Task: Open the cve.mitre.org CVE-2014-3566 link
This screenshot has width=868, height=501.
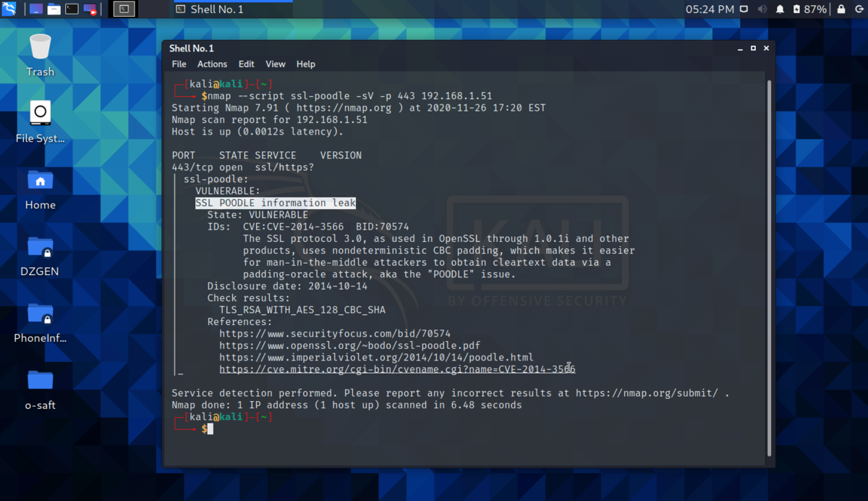Action: click(397, 369)
